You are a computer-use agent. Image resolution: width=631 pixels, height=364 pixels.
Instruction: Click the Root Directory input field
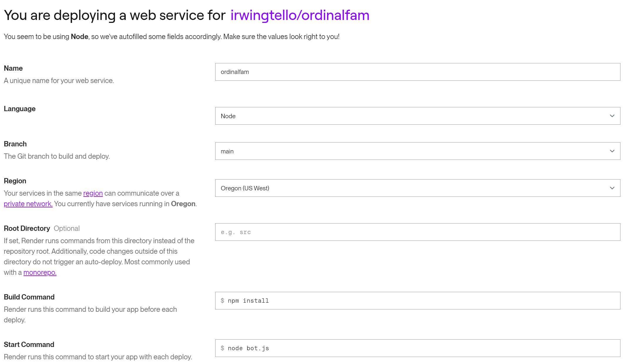[x=418, y=232]
